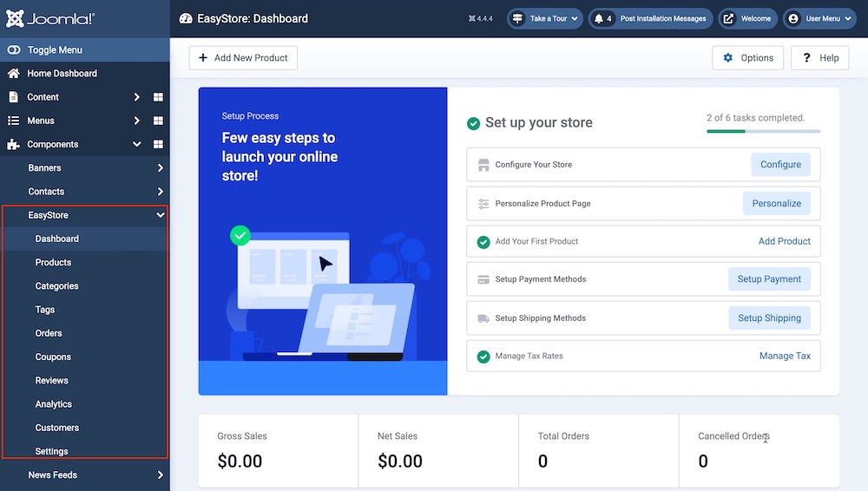Click the credit card icon beside Setup Payment Methods
Image resolution: width=868 pixels, height=491 pixels.
[x=483, y=279]
